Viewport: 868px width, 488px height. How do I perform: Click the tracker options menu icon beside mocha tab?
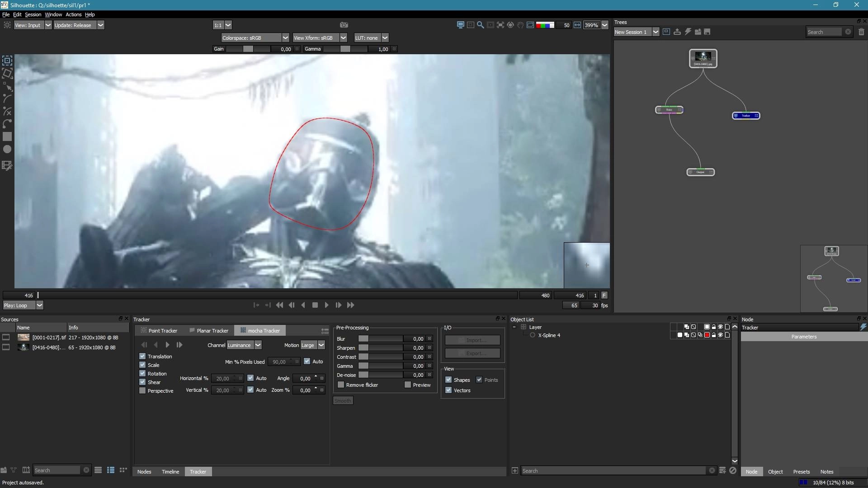(x=325, y=331)
